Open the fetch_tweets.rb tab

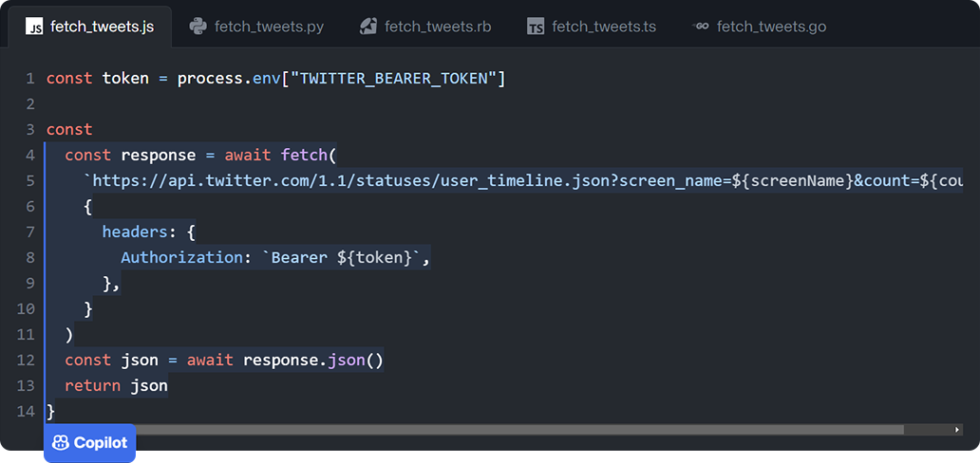[425, 27]
